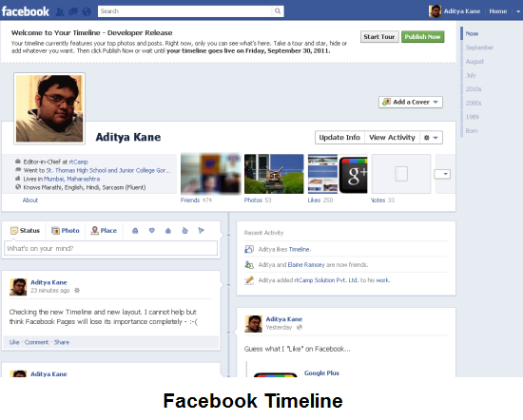Jump to September on the timeline
Viewport: 523px width, 420px height.
[479, 48]
